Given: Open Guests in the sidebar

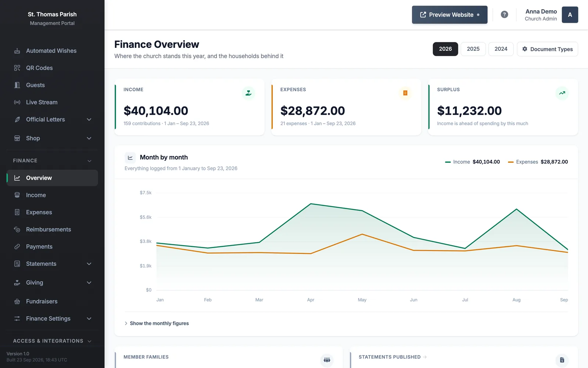Looking at the screenshot, I should coord(52,85).
